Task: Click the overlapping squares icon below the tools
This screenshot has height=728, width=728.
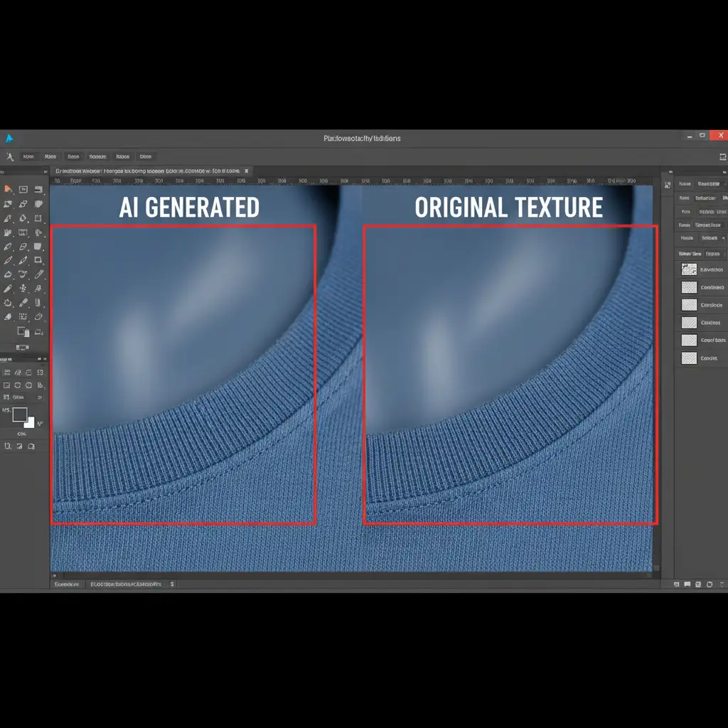Action: pos(23,331)
